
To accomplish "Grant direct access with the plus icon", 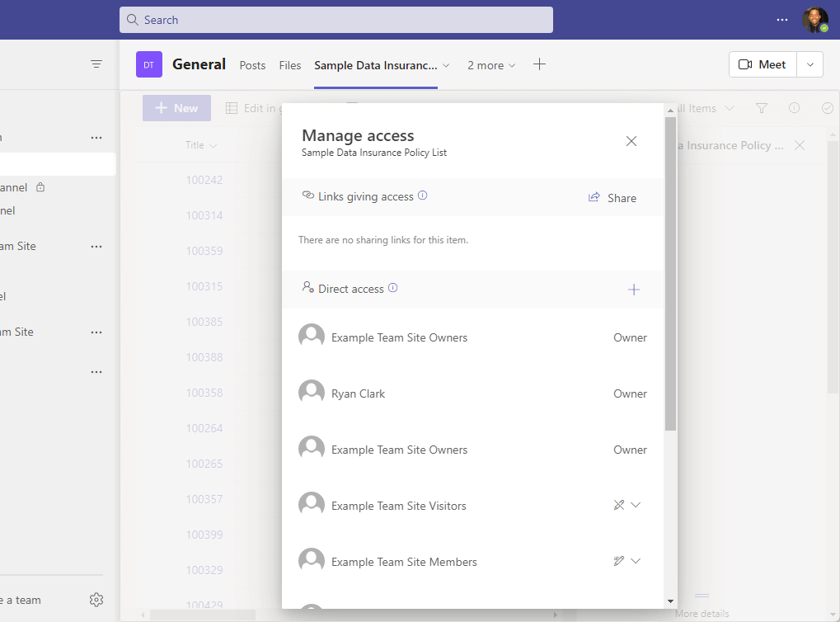I will pos(634,290).
